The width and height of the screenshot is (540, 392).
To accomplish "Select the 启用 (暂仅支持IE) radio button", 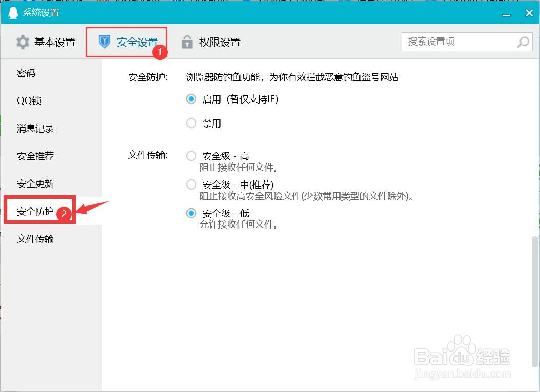I will (191, 99).
